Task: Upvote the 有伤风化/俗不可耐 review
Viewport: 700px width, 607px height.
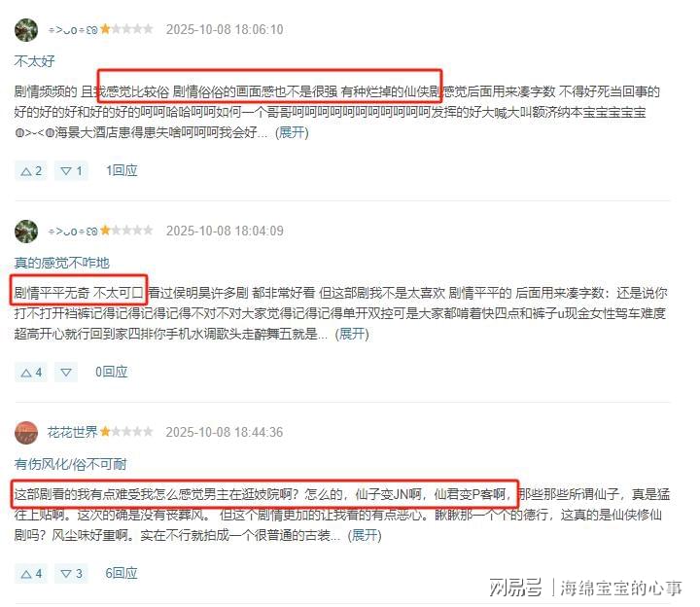Action: 30,574
